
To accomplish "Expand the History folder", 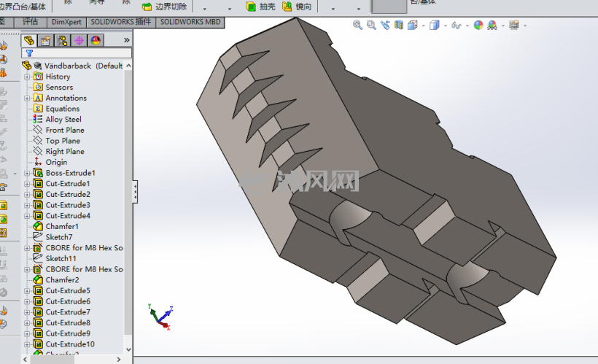I will pos(27,77).
